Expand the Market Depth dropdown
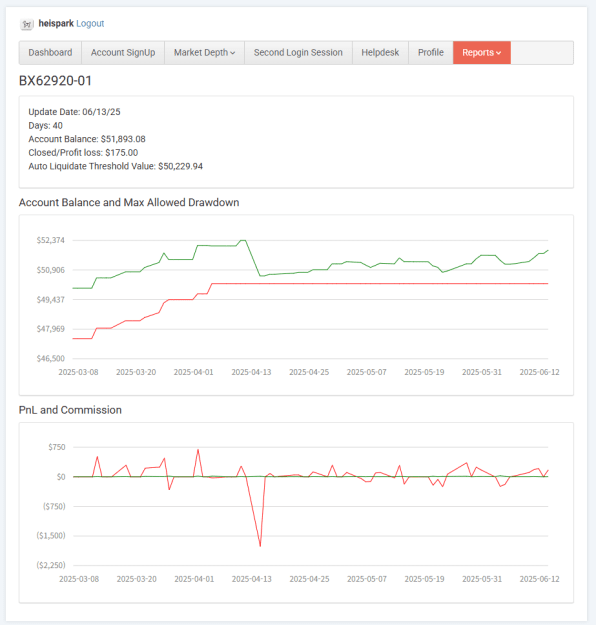Image resolution: width=596 pixels, height=625 pixels. tap(205, 53)
